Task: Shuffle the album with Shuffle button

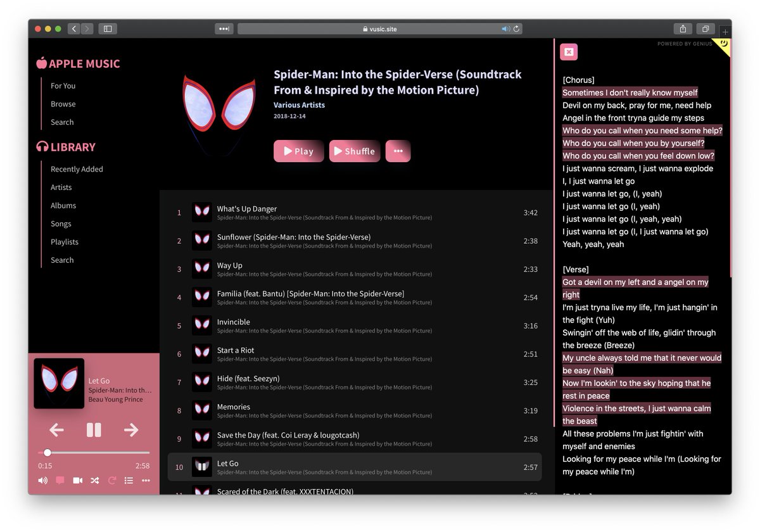Action: point(355,151)
